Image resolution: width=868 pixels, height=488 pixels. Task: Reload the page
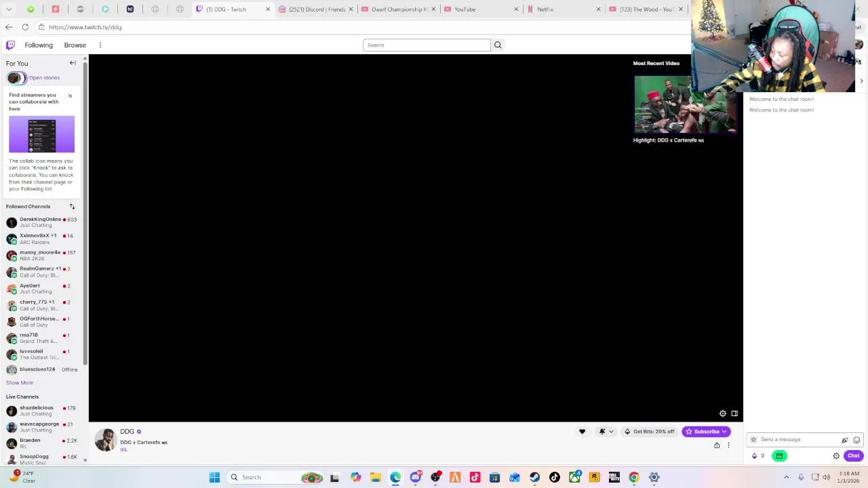coord(25,27)
